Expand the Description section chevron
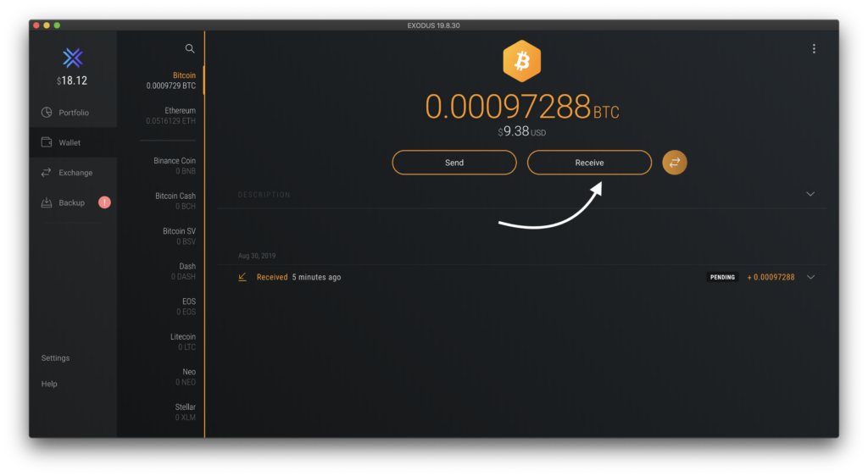 810,194
